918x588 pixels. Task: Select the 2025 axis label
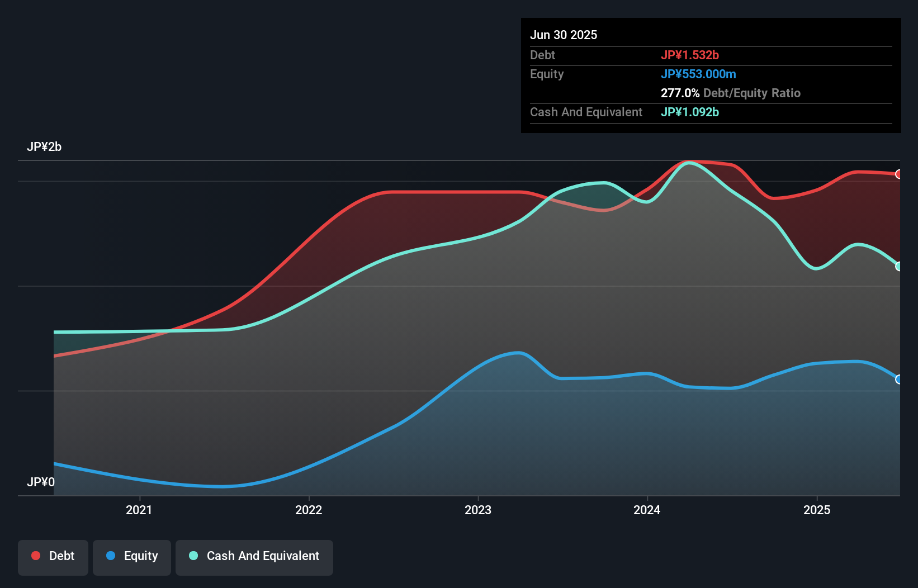[817, 509]
